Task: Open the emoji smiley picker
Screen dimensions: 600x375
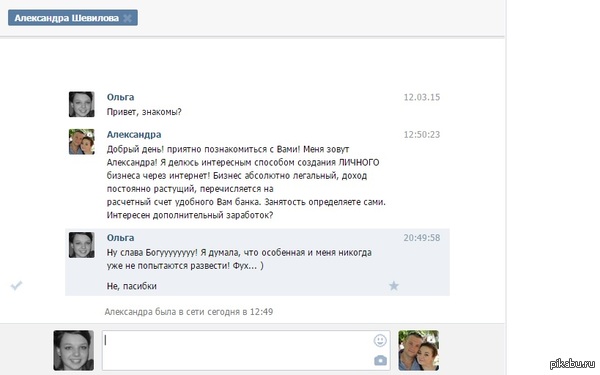Action: (380, 340)
